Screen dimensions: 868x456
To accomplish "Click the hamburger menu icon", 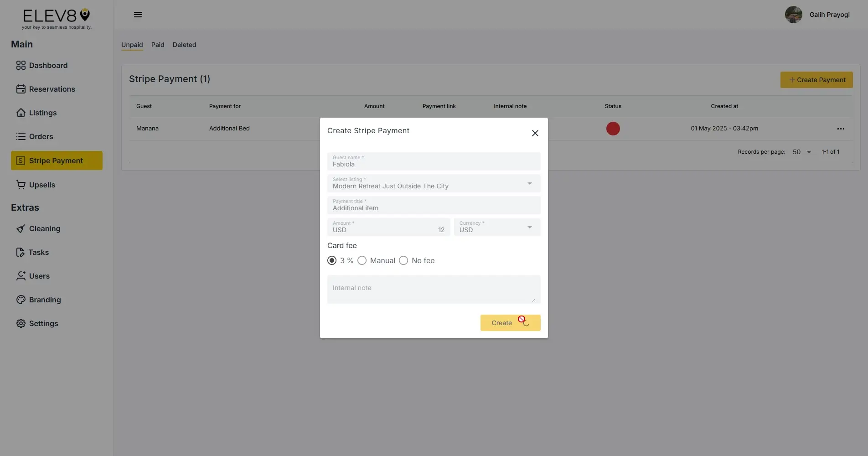I will coord(138,15).
